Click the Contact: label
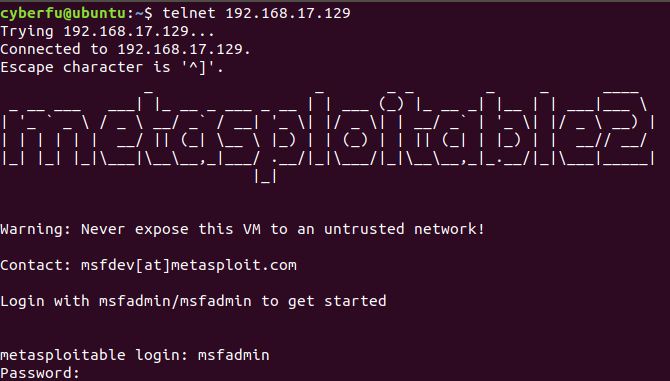Image resolution: width=670 pixels, height=381 pixels. coord(35,265)
